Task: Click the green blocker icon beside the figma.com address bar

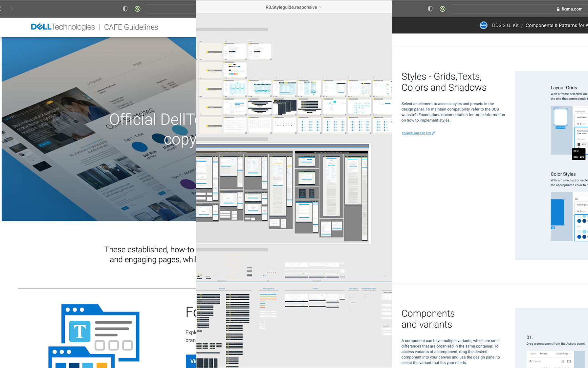Action: (x=443, y=9)
